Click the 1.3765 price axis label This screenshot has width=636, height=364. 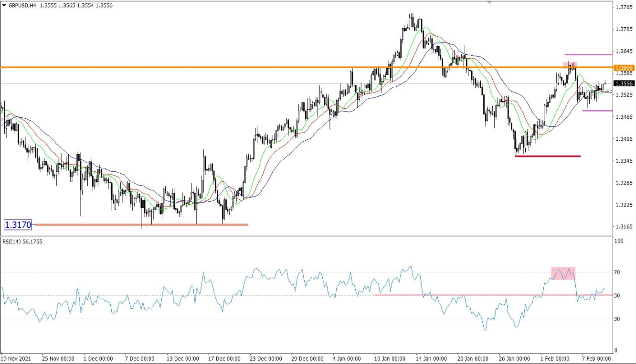pos(624,7)
